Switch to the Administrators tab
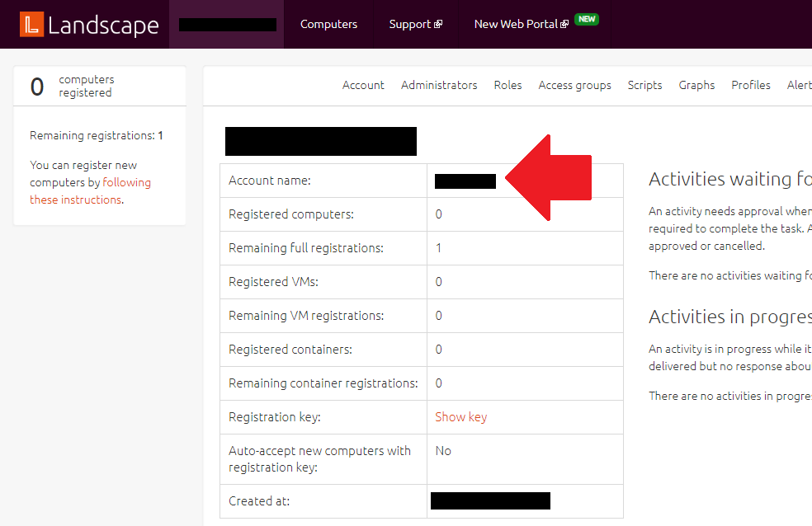Screen dimensions: 812x526 pyautogui.click(x=439, y=85)
